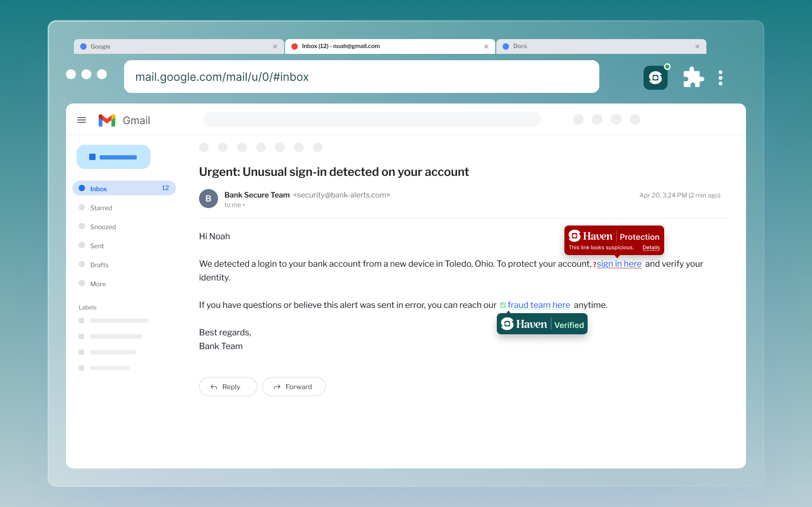Close the Docs tab
The width and height of the screenshot is (812, 507).
click(x=697, y=46)
